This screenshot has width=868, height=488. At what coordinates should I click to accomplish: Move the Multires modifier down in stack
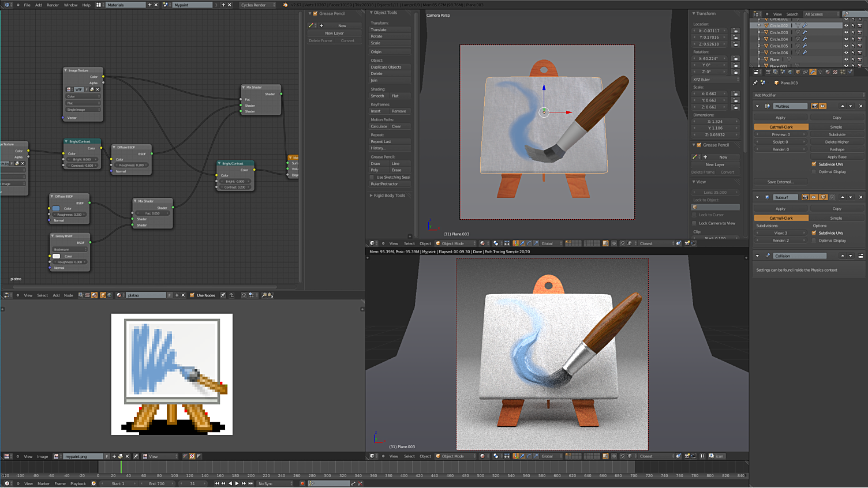coord(850,106)
